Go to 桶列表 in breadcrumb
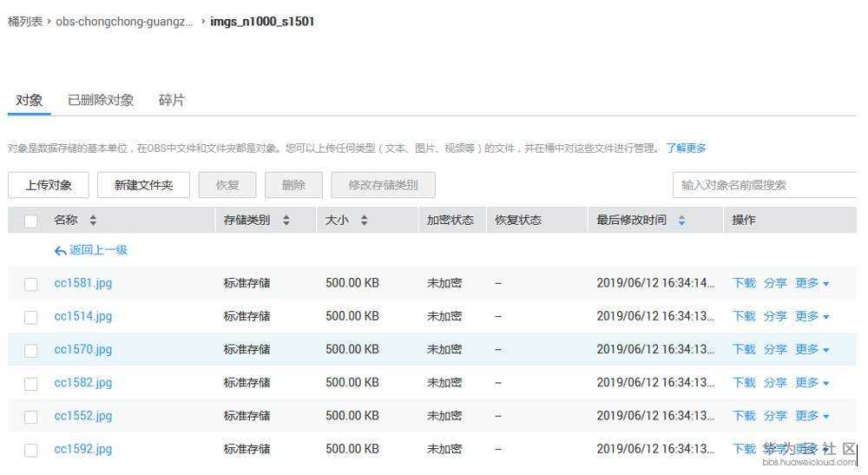Viewport: 868px width, 475px height. [25, 22]
